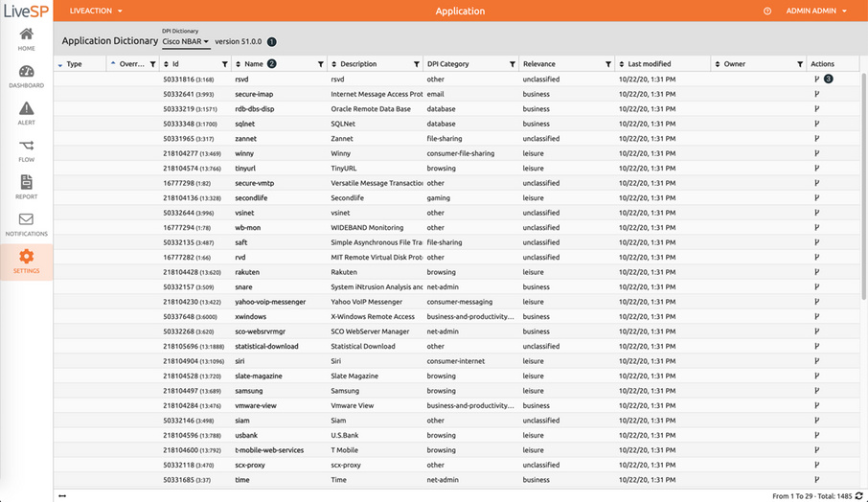The height and width of the screenshot is (502, 868).
Task: Click the zannet name cell
Action: tap(245, 138)
